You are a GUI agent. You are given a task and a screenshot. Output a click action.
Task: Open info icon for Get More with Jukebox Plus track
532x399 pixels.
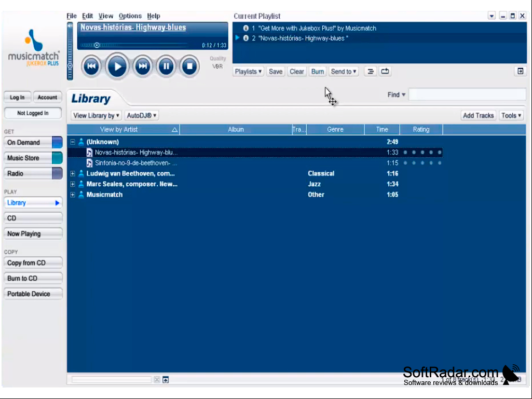[x=246, y=28]
